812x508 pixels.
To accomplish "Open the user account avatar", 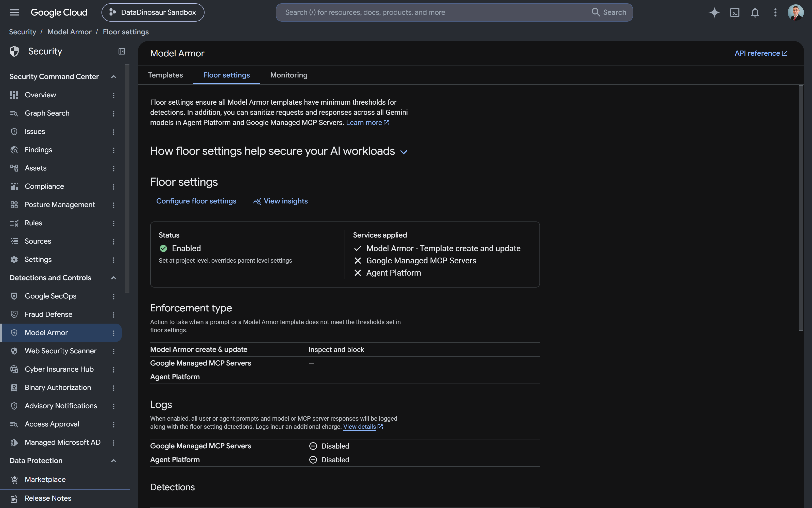I will tap(796, 12).
